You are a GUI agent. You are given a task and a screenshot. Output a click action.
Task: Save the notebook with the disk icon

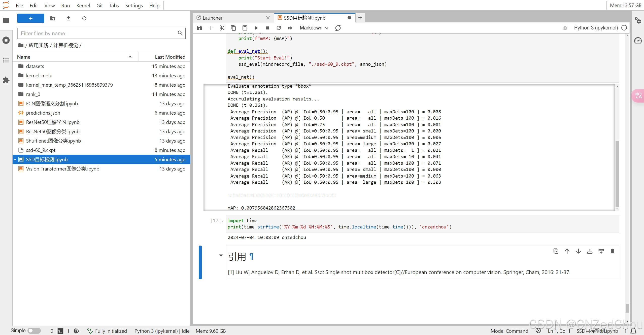click(x=199, y=28)
